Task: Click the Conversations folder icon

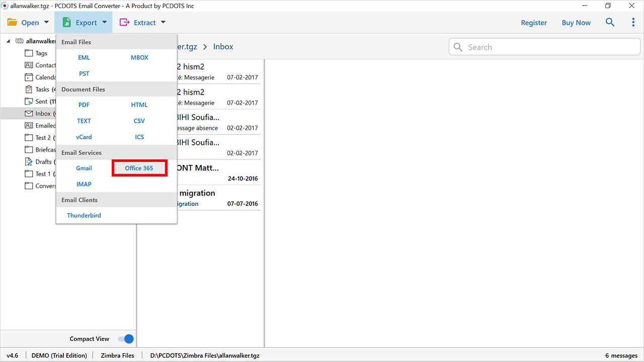Action: (29, 186)
